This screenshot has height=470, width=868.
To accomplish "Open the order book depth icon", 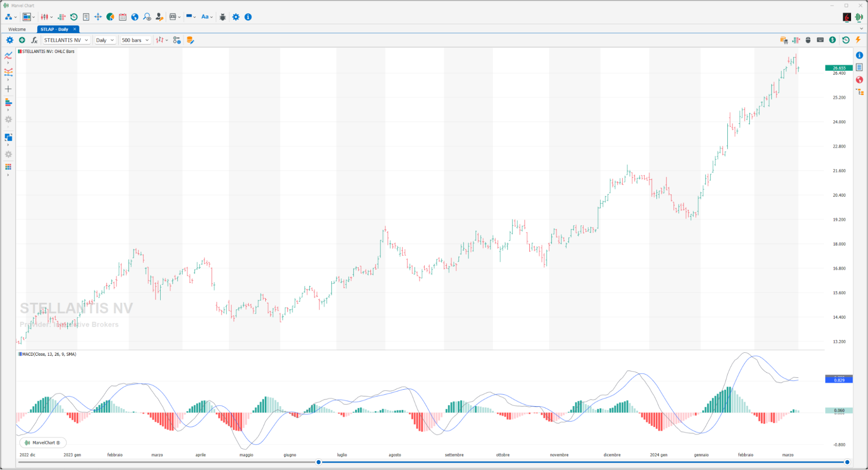I will point(61,17).
